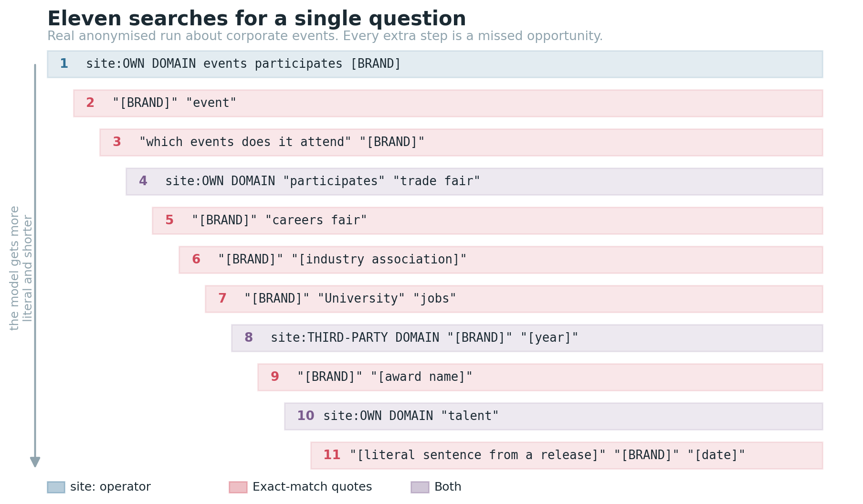863x504 pixels.
Task: Select the site:OWN DOMAIN "talent" bar
Action: click(x=554, y=416)
